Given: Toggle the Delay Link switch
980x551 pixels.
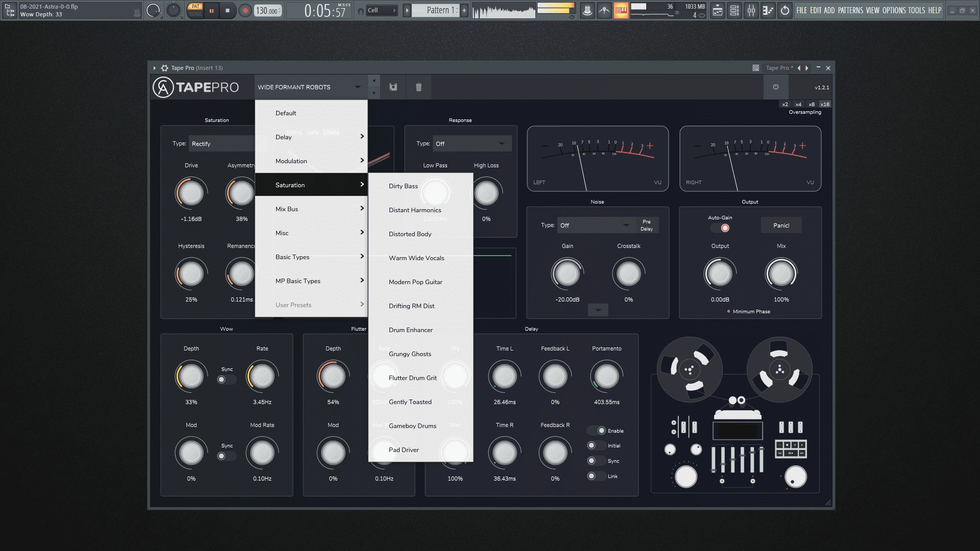Looking at the screenshot, I should pos(597,476).
